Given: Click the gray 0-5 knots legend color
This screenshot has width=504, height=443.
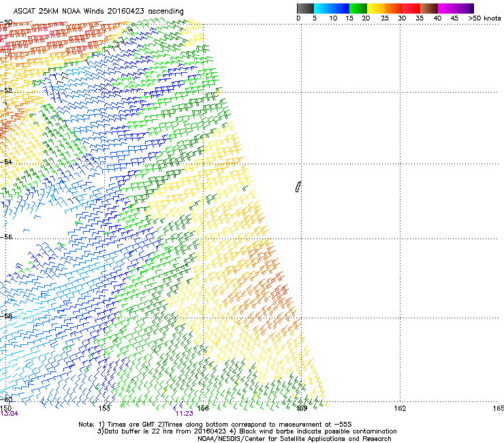Looking at the screenshot, I should (305, 8).
